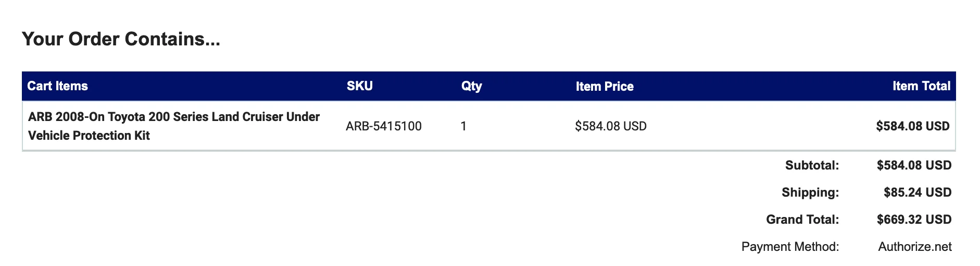The height and width of the screenshot is (266, 980).
Task: Select the Item Price column header
Action: 605,87
